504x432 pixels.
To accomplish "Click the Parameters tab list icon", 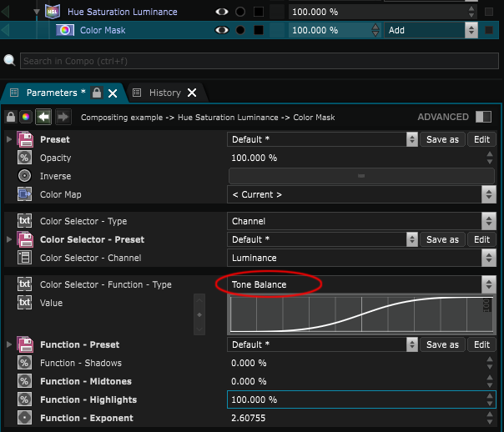I will [14, 93].
